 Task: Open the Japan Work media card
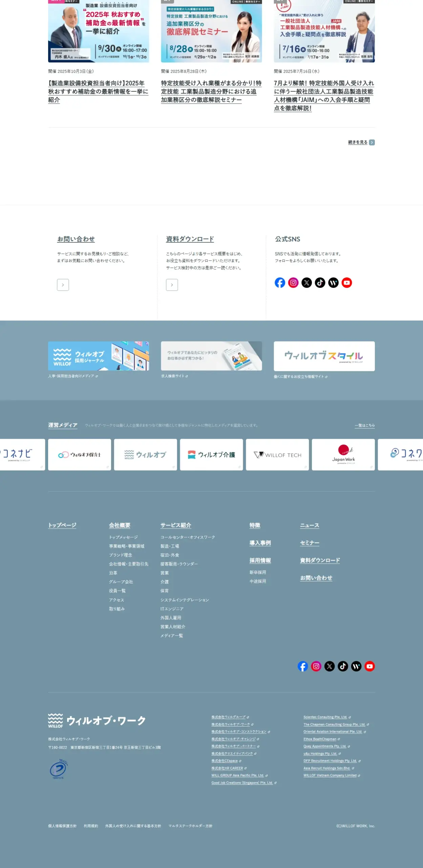click(x=343, y=455)
